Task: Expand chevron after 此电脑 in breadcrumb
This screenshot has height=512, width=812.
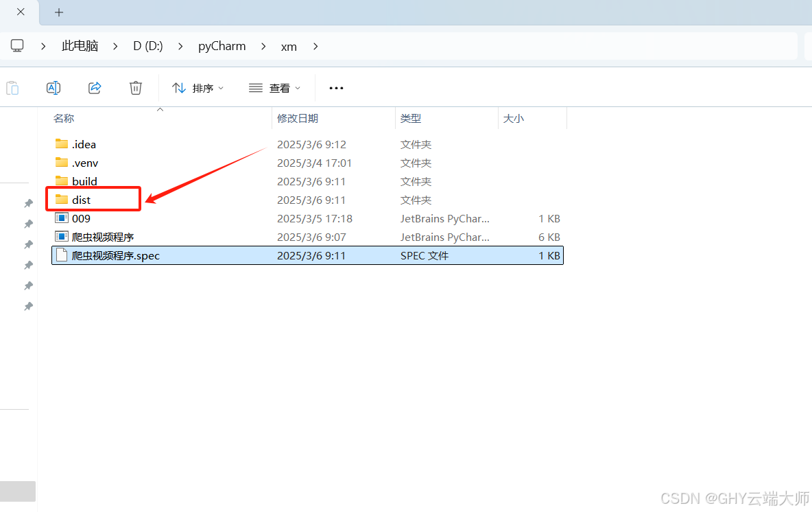Action: click(x=115, y=47)
